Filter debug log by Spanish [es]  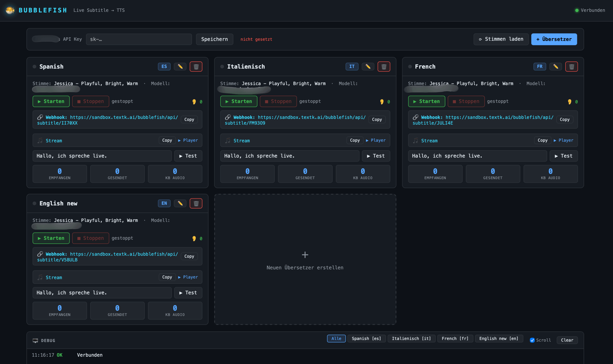tap(366, 338)
